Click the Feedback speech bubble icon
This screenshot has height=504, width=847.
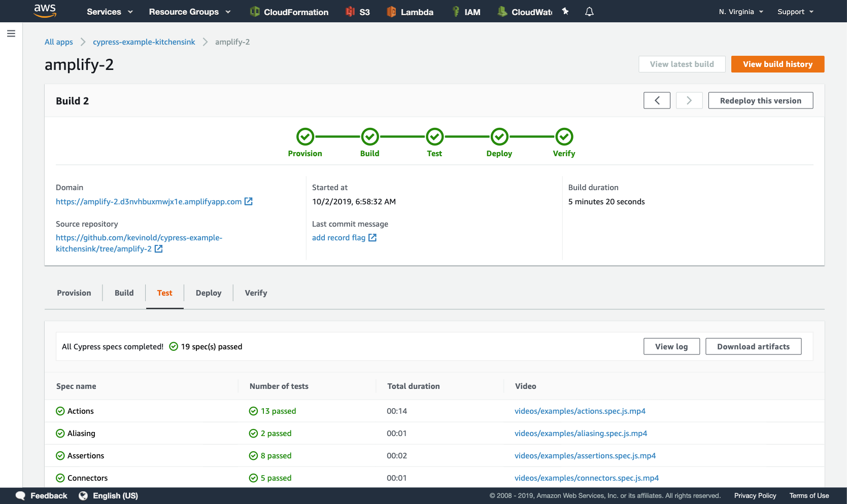pos(20,496)
